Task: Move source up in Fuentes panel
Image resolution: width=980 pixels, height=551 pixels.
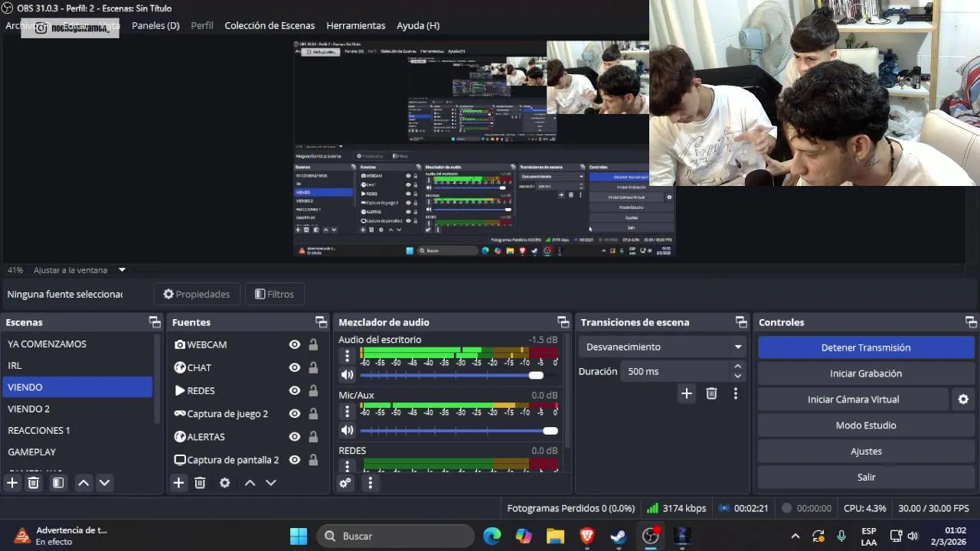Action: tap(250, 483)
